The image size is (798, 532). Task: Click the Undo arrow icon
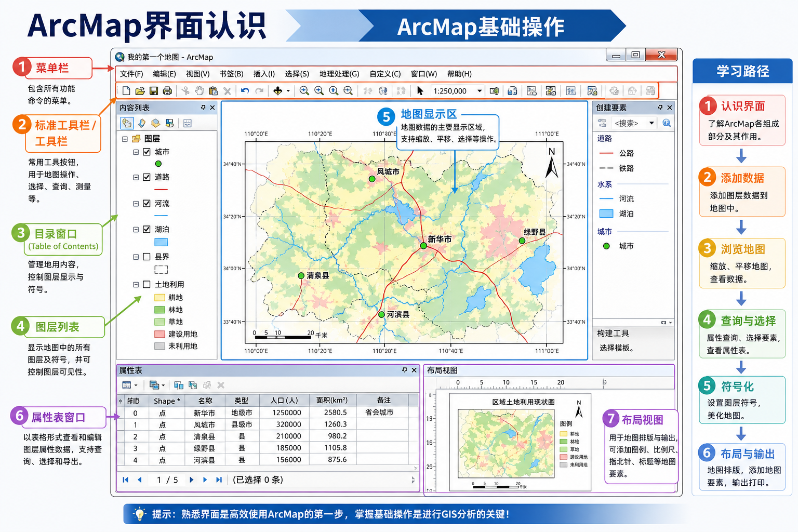tap(245, 91)
